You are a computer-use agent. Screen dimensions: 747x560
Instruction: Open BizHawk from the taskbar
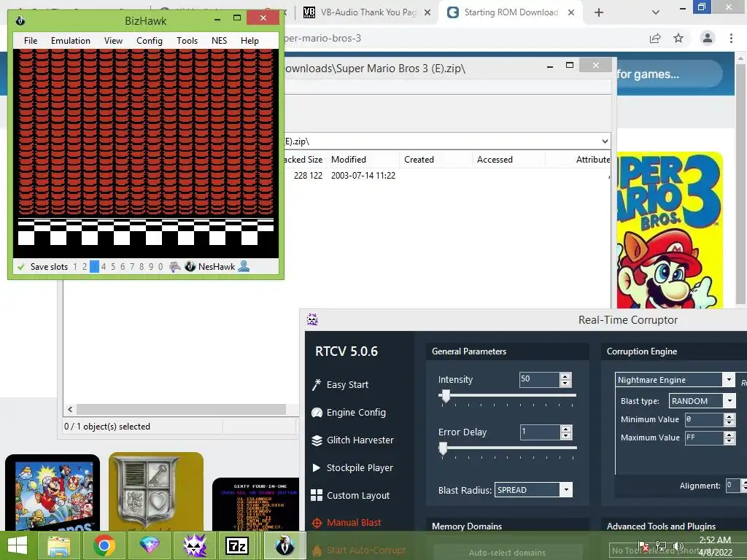pyautogui.click(x=285, y=545)
